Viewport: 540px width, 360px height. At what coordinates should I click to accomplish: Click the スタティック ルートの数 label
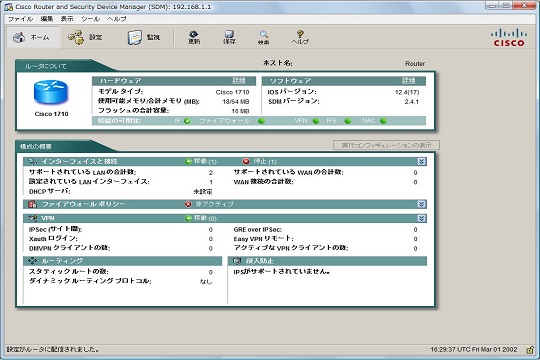(69, 271)
